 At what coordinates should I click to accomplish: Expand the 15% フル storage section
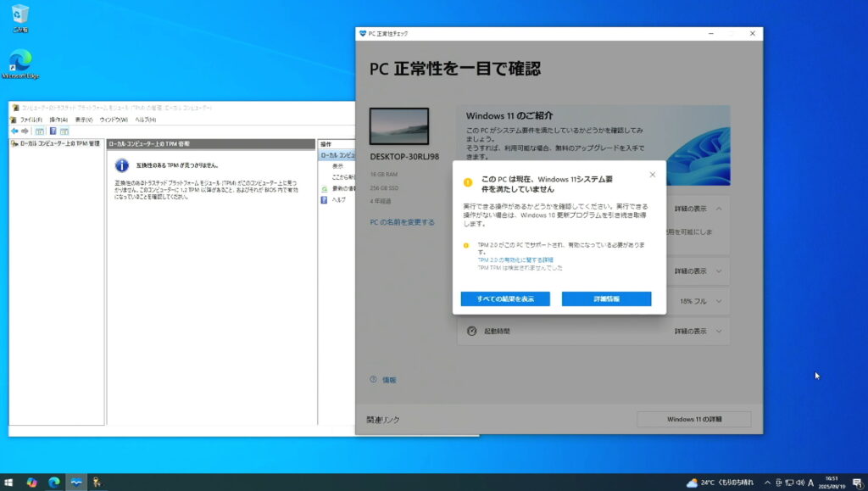pyautogui.click(x=719, y=301)
